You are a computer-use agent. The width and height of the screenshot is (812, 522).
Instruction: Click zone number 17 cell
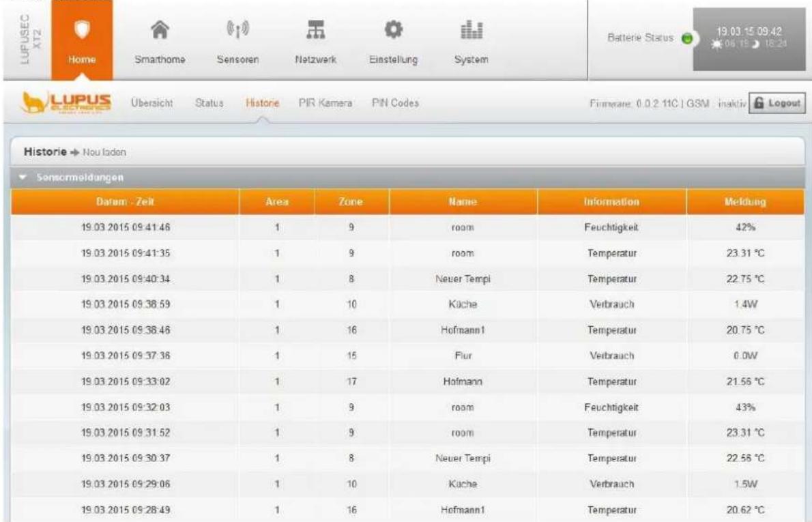coord(351,381)
